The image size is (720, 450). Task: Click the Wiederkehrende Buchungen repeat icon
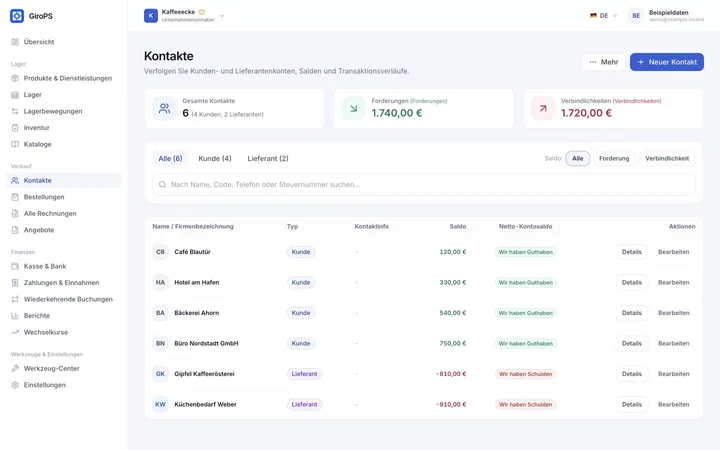[15, 299]
